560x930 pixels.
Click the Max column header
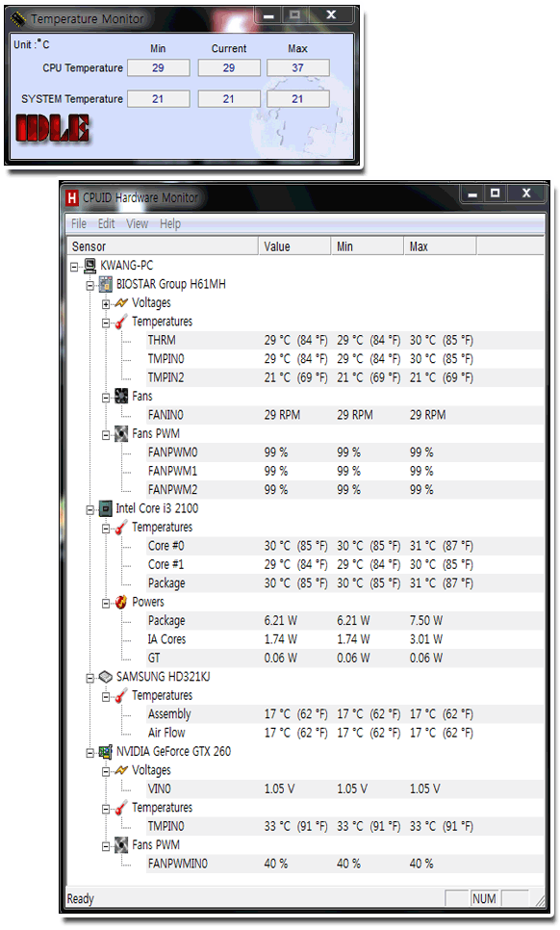[440, 246]
